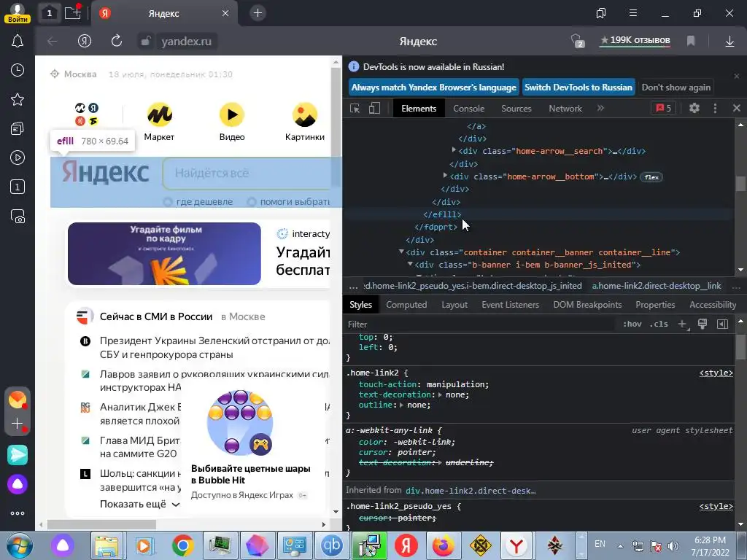Open Layout tab
The height and width of the screenshot is (560, 747).
pos(454,305)
